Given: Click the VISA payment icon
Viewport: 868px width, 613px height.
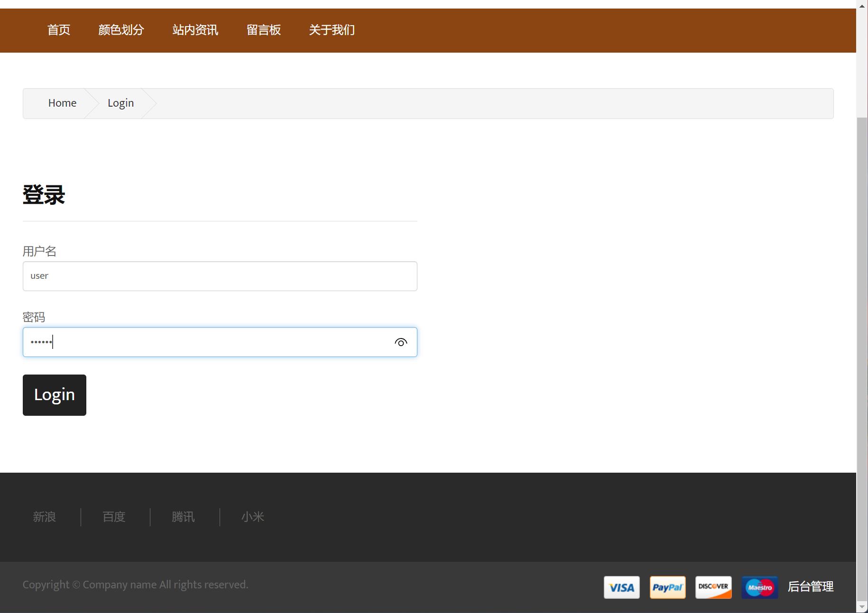Looking at the screenshot, I should tap(621, 587).
